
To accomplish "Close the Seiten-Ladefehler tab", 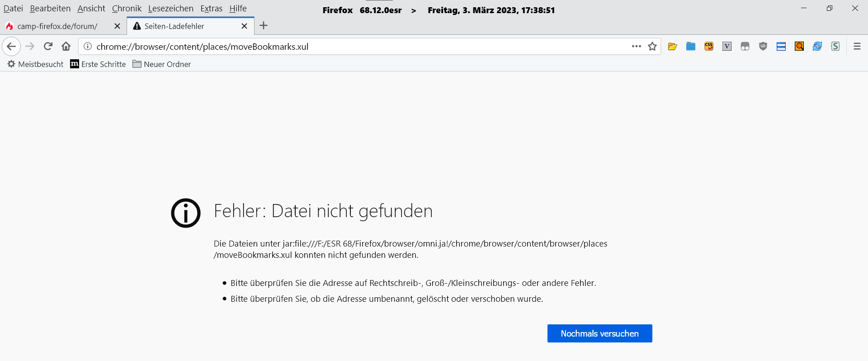I will [244, 26].
